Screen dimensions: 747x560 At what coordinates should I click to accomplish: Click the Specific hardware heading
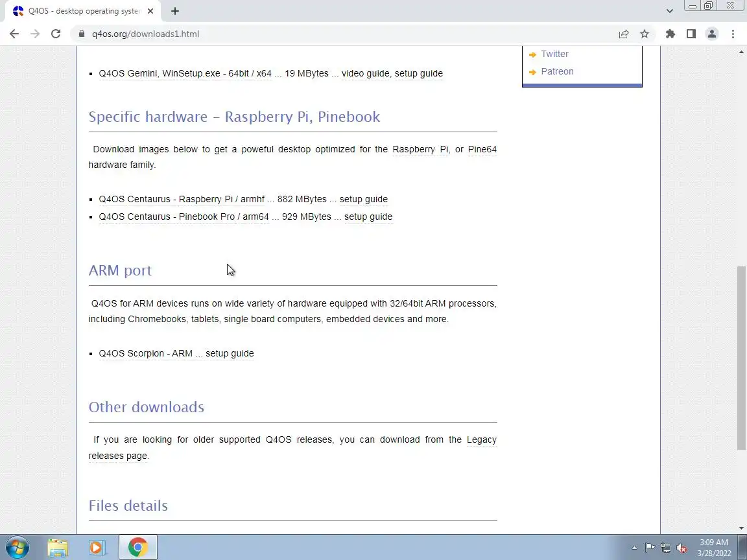pos(234,117)
